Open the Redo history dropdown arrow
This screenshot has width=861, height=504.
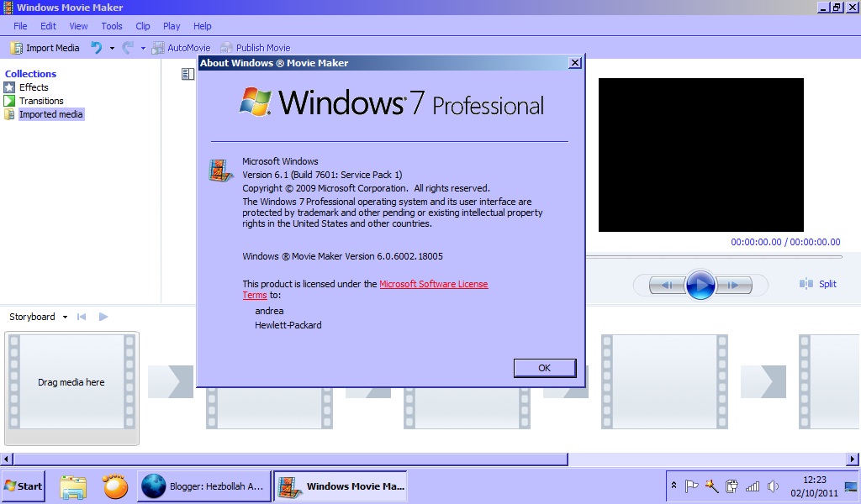point(143,48)
